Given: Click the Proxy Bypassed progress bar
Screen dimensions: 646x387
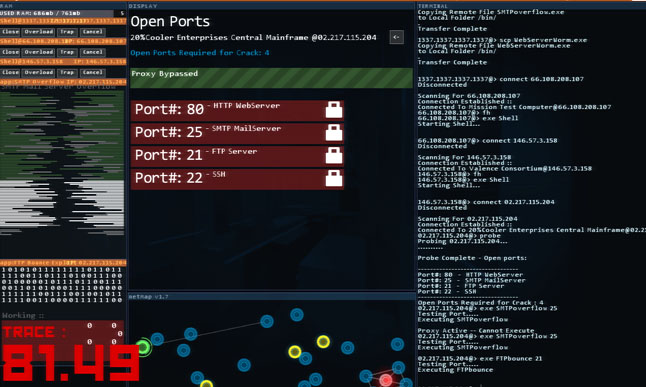Looking at the screenshot, I should pos(271,78).
